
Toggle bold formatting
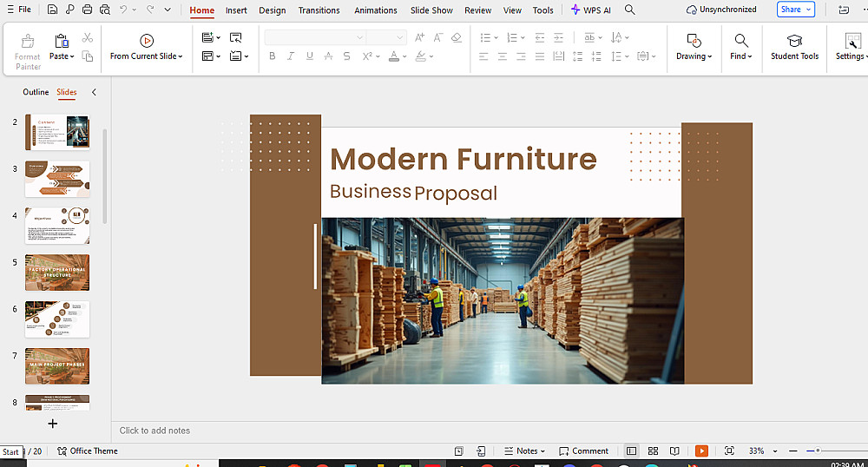(272, 56)
